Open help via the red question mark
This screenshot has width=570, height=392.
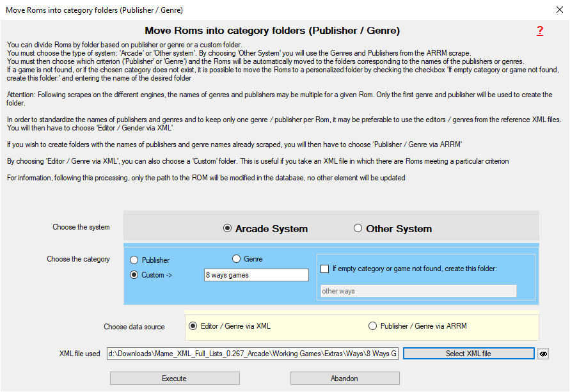[x=539, y=31]
